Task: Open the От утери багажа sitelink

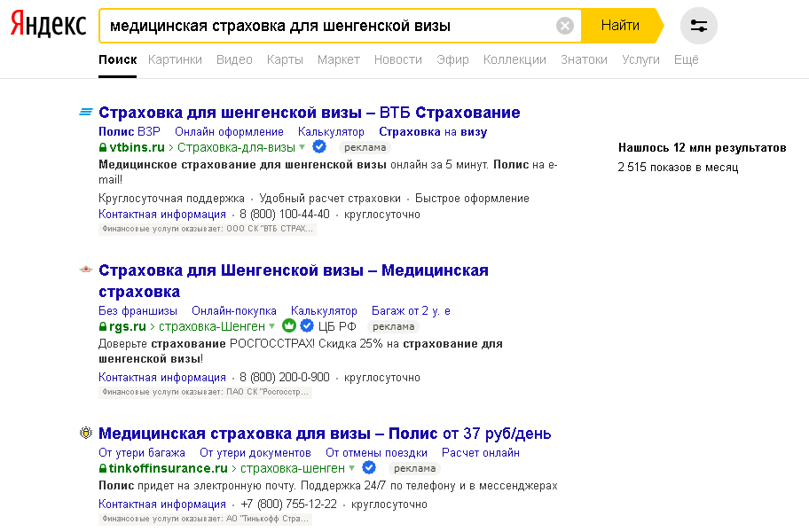Action: (x=142, y=452)
